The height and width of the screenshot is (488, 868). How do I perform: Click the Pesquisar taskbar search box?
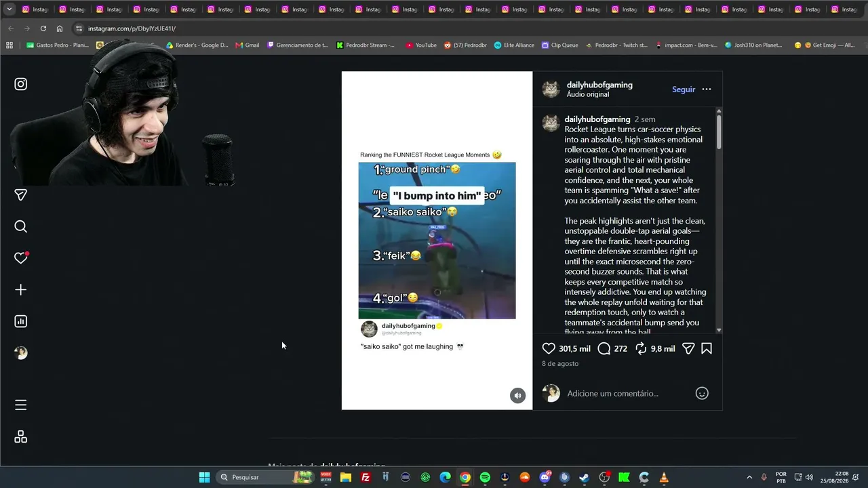tap(266, 477)
